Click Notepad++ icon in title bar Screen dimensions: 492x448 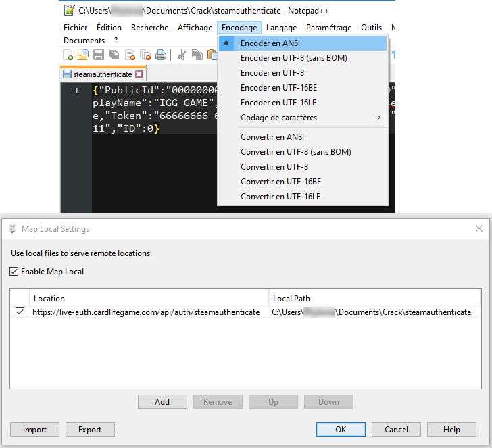point(69,10)
